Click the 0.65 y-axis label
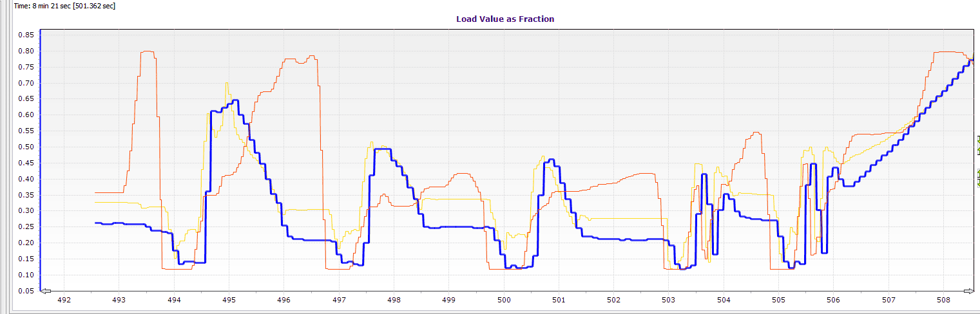 [x=26, y=99]
